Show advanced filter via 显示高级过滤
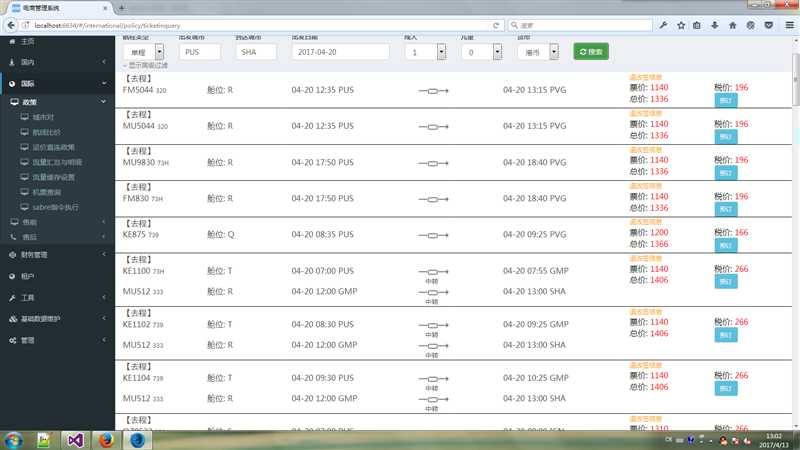The width and height of the screenshot is (800, 450). (146, 65)
